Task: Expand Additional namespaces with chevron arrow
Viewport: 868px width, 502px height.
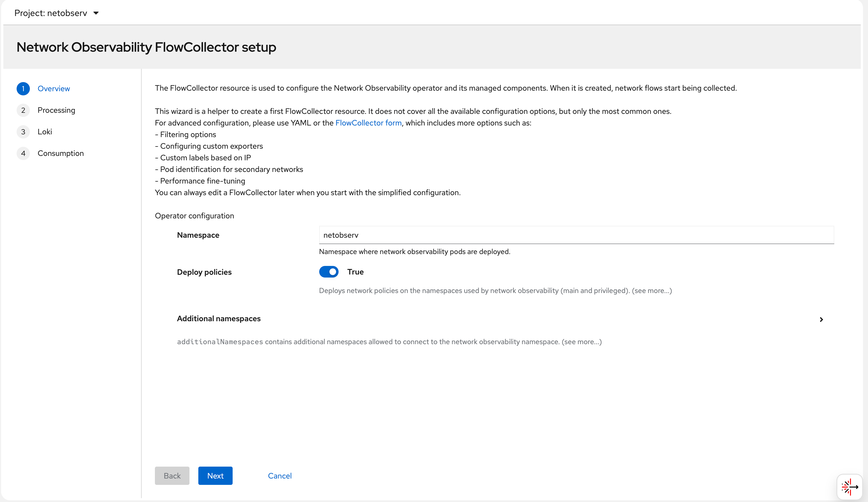Action: 821,320
